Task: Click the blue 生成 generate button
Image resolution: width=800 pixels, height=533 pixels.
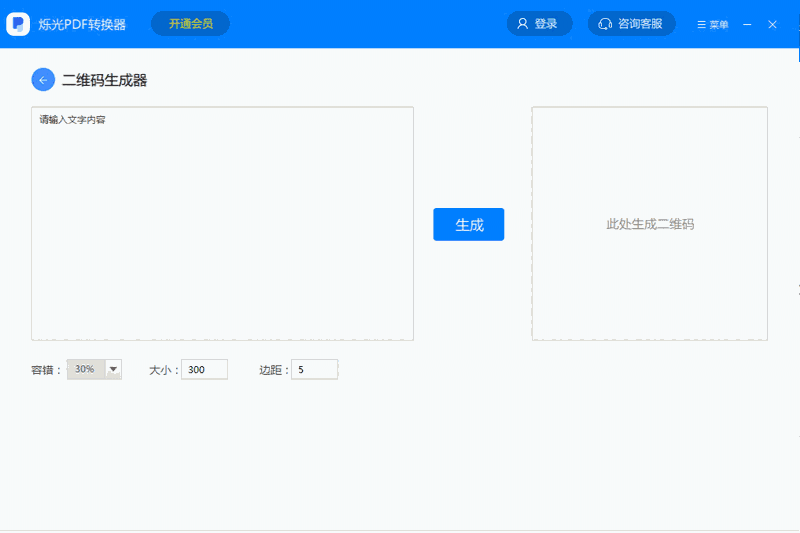Action: click(x=468, y=224)
